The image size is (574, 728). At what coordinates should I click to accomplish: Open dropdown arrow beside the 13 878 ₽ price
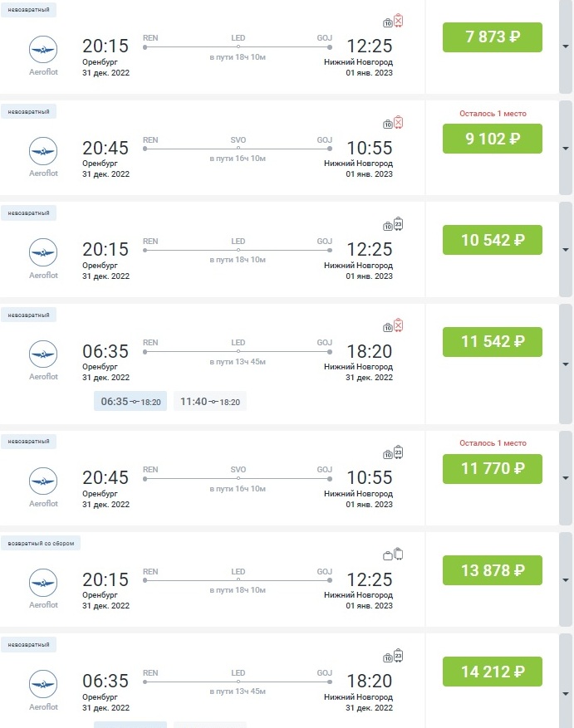565,579
